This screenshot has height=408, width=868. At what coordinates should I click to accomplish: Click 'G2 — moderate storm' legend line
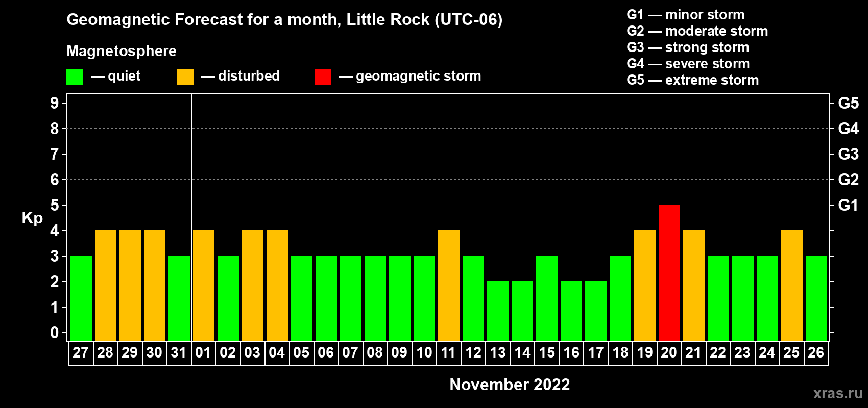click(697, 31)
